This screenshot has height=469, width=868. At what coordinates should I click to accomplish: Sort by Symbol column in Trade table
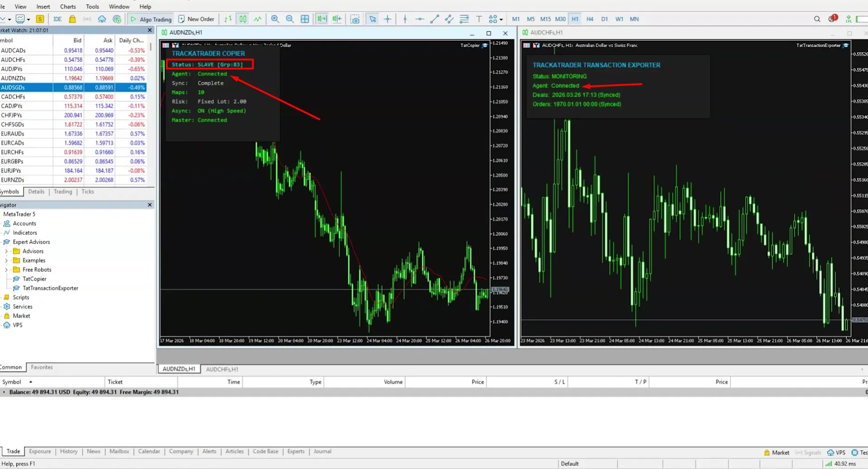tap(12, 382)
